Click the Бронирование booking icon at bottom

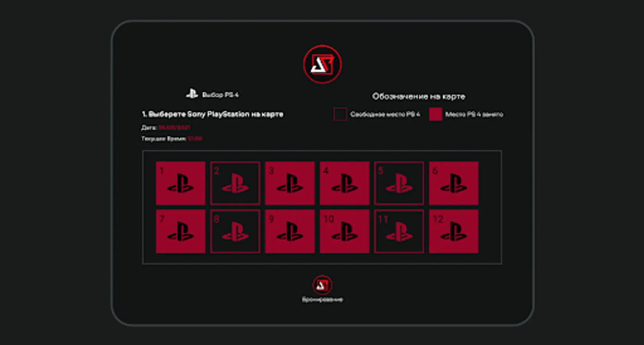tap(322, 285)
